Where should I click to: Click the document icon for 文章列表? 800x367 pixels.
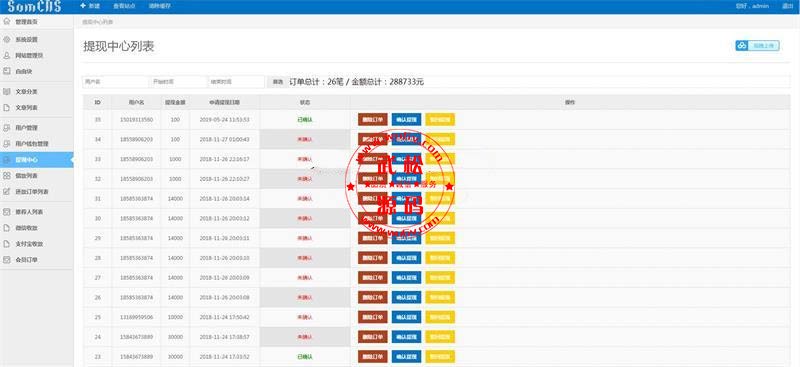6,108
